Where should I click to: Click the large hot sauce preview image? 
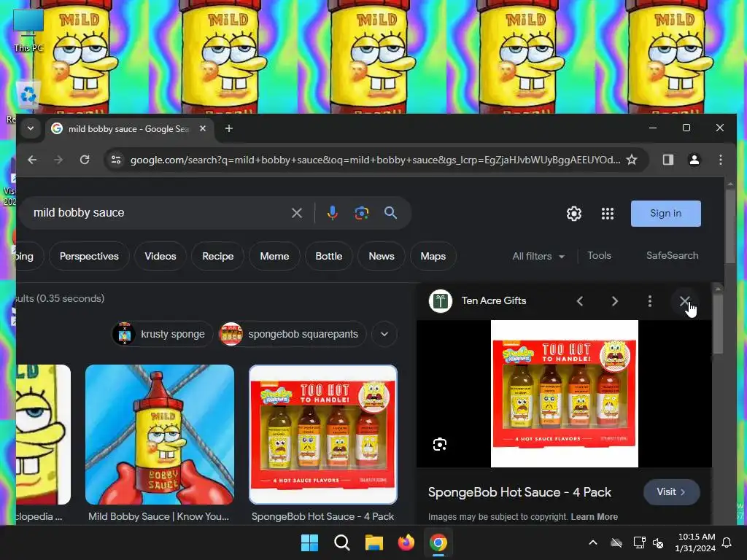[565, 393]
